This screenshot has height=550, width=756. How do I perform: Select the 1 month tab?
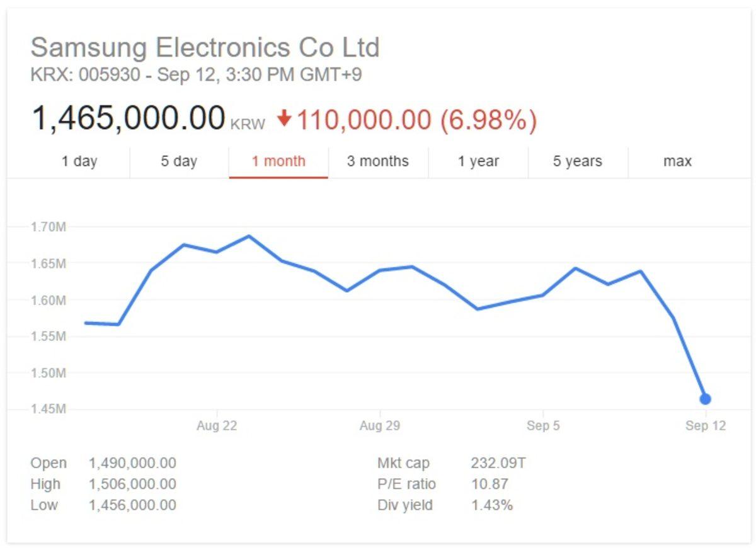[278, 161]
